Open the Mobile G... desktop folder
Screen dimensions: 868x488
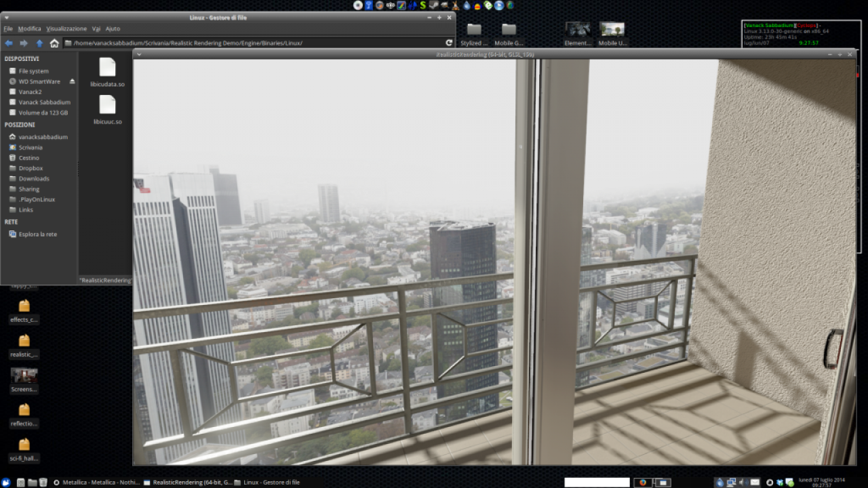tap(509, 33)
